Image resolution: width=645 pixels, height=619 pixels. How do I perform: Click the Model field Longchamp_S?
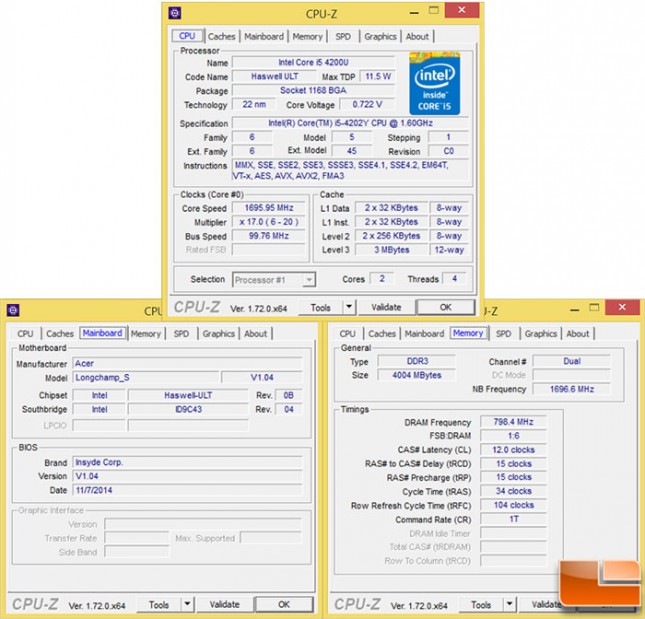(x=146, y=377)
